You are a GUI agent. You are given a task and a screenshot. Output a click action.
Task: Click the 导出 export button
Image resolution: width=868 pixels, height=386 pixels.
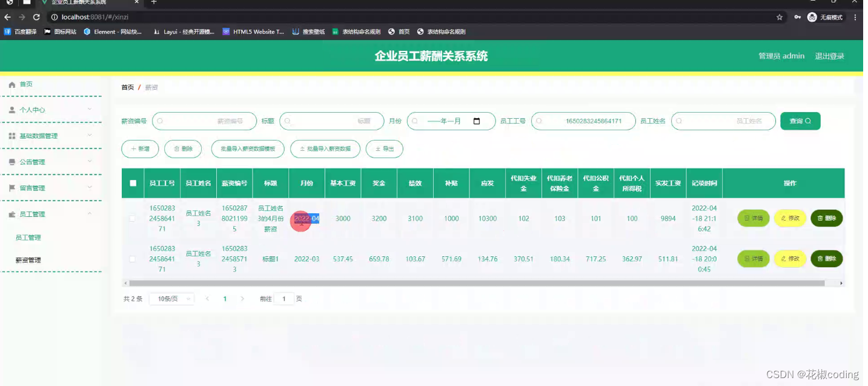pyautogui.click(x=385, y=148)
